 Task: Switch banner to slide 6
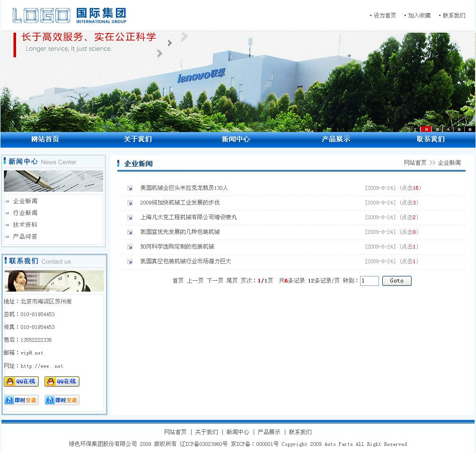[x=470, y=129]
